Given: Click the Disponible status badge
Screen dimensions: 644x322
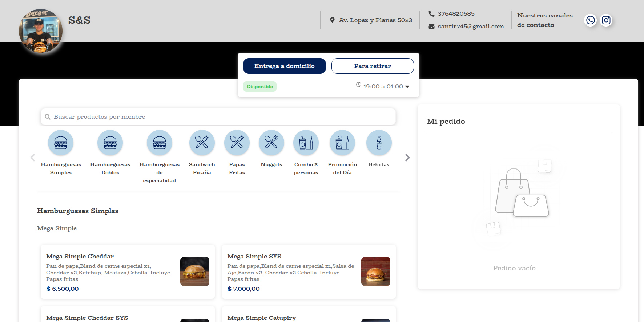Looking at the screenshot, I should coord(260,87).
